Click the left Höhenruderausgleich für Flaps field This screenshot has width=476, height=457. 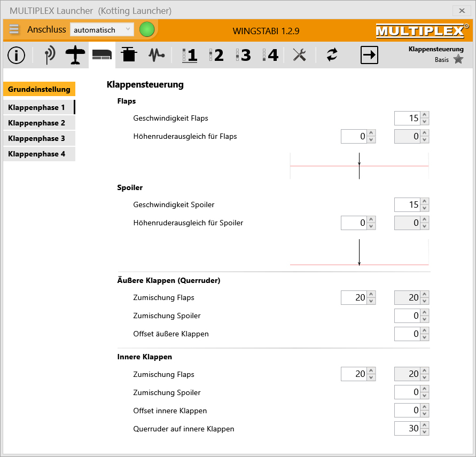[354, 136]
